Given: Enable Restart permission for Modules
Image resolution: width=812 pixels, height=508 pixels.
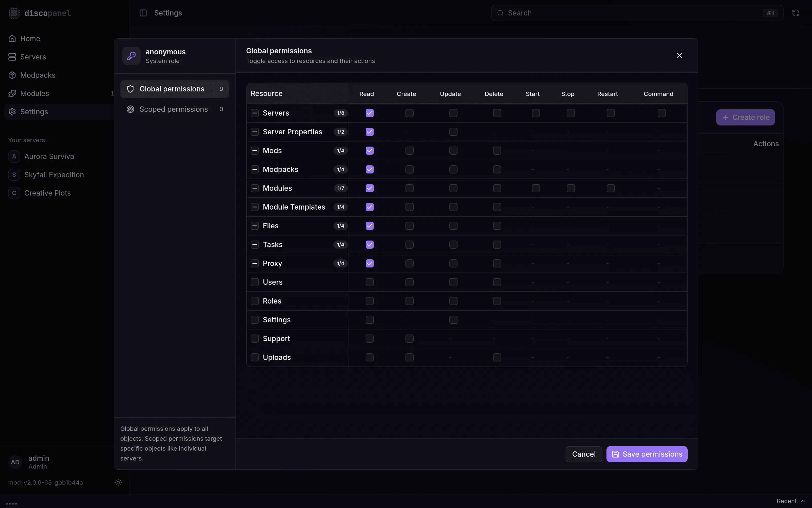Looking at the screenshot, I should tap(611, 188).
